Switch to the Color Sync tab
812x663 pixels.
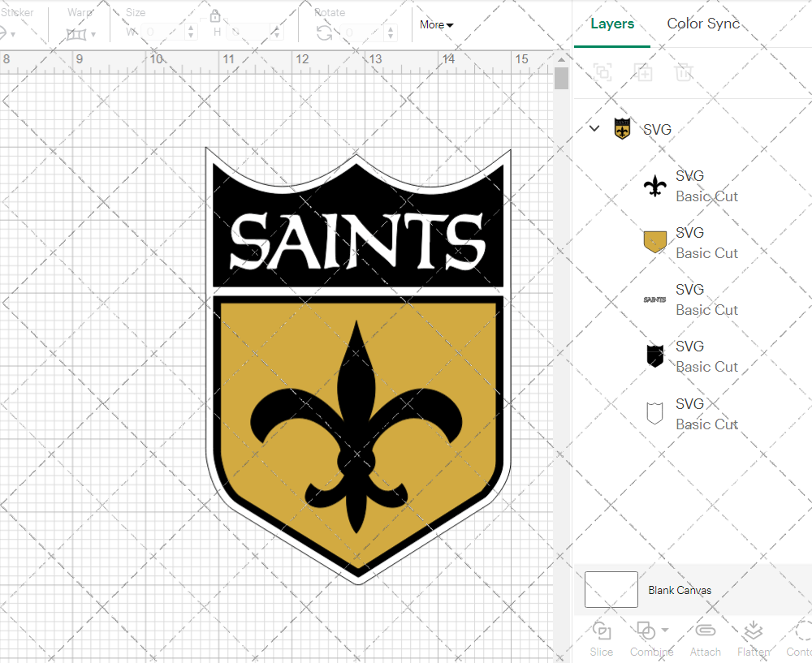point(703,24)
